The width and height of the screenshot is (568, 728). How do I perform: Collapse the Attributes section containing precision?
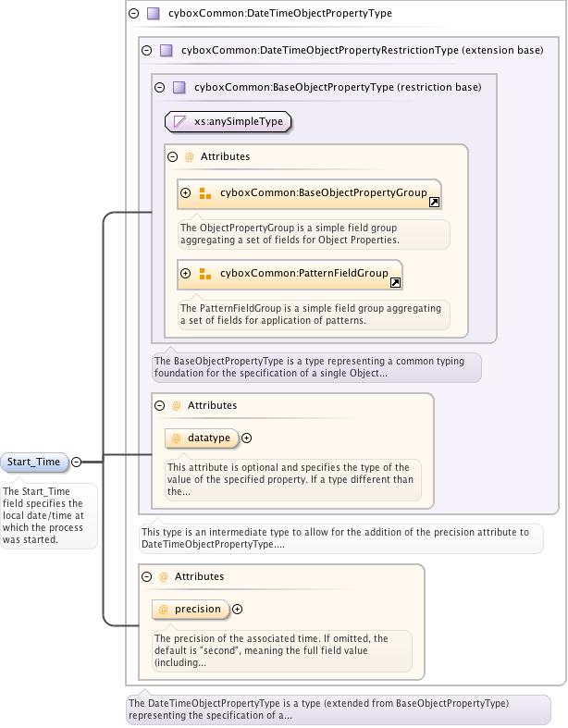pyautogui.click(x=146, y=576)
